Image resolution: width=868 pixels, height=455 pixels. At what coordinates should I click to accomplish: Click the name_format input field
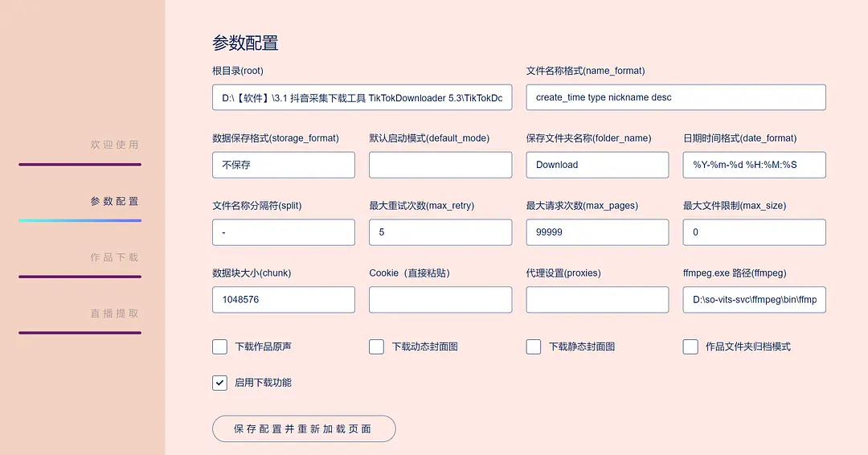(676, 97)
